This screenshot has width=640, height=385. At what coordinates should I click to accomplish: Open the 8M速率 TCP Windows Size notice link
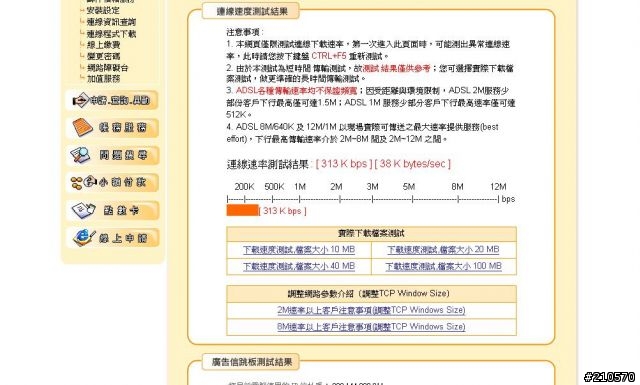tap(371, 327)
